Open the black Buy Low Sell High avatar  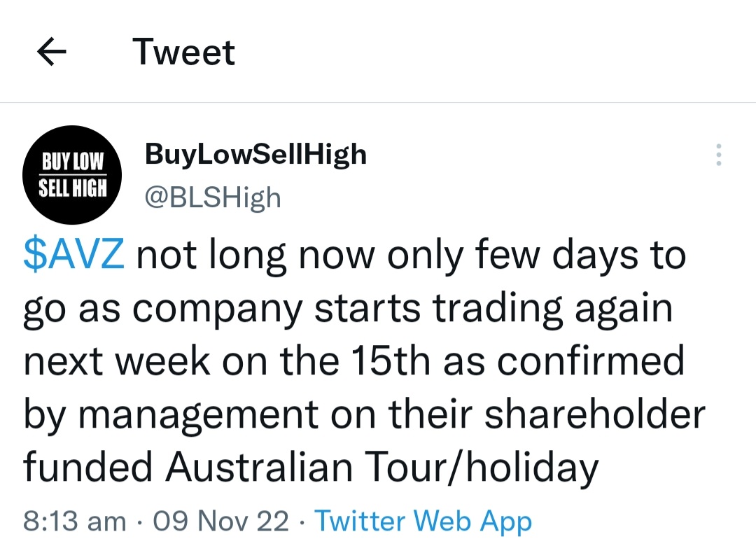click(73, 174)
